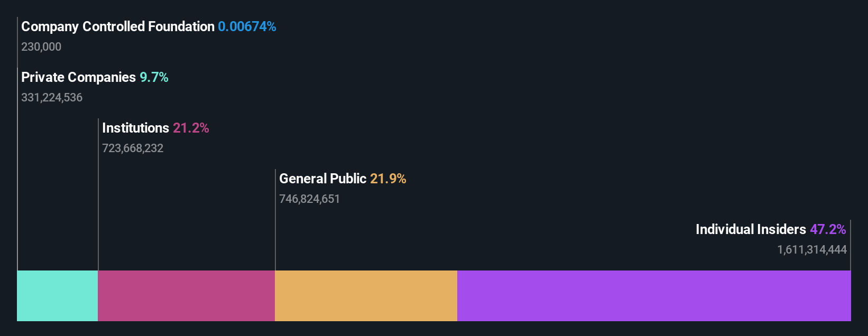Viewport: 868px width, 336px height.
Task: Click the orange General Public bar segment
Action: pos(366,296)
